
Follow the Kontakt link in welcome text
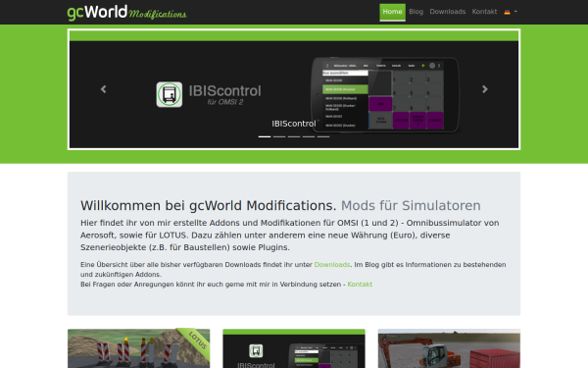point(360,285)
